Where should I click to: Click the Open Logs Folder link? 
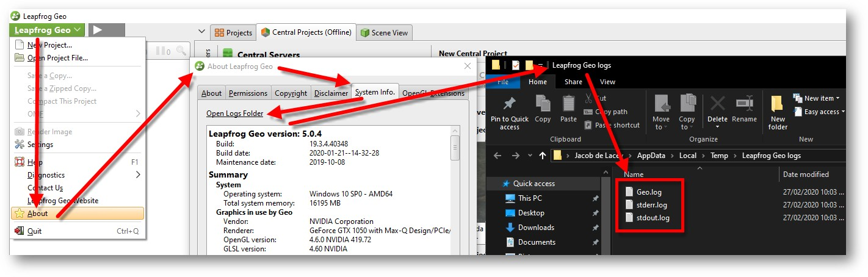tap(235, 113)
